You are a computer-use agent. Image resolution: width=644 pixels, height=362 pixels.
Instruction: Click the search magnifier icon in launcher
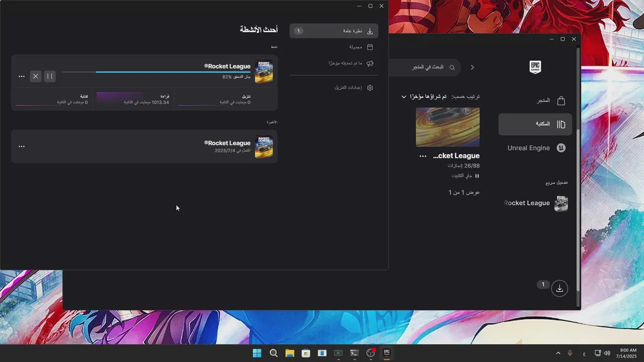pyautogui.click(x=452, y=67)
